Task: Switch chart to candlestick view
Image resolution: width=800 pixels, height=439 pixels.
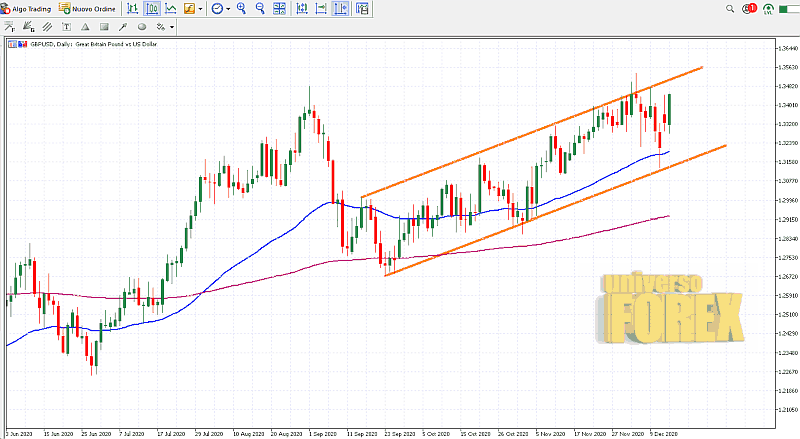Action: click(x=152, y=9)
